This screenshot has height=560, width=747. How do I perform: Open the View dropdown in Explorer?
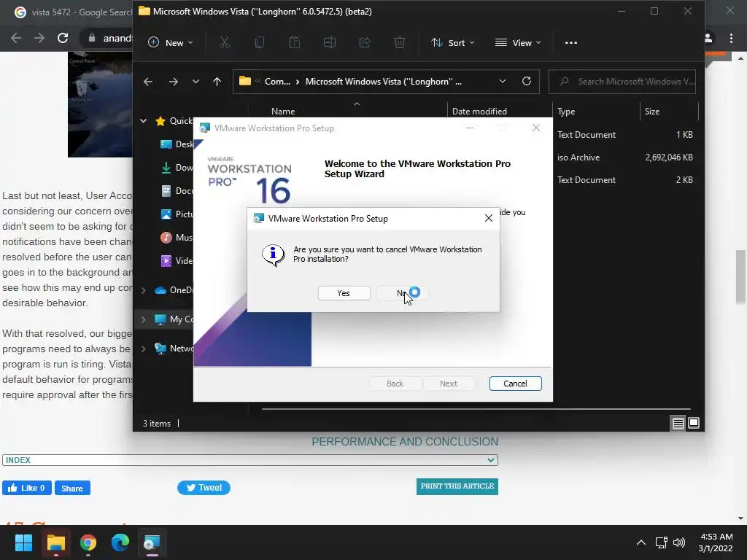click(x=518, y=42)
